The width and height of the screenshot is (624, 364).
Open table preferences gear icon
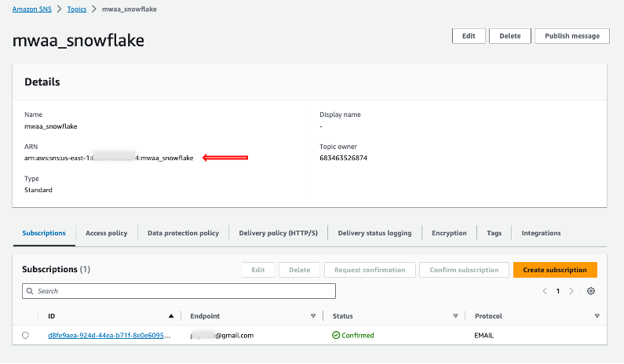click(x=591, y=291)
